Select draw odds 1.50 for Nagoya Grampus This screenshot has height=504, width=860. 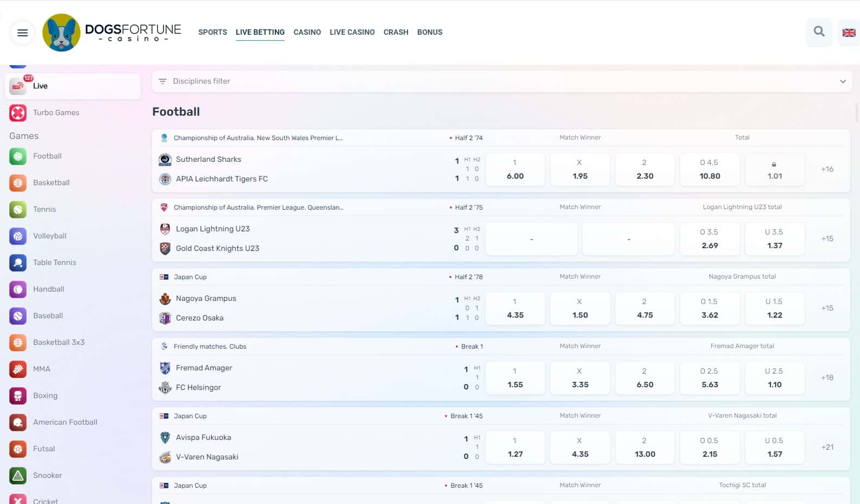coord(580,308)
